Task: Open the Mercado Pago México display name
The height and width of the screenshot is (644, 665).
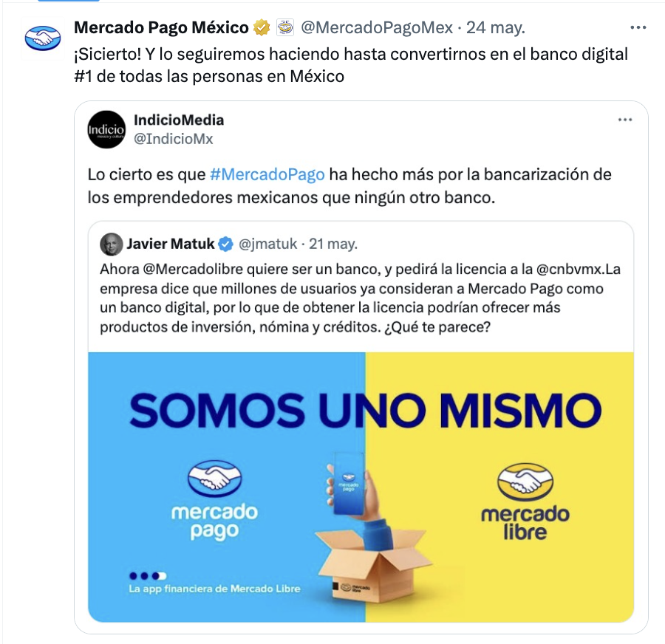Action: click(x=161, y=27)
